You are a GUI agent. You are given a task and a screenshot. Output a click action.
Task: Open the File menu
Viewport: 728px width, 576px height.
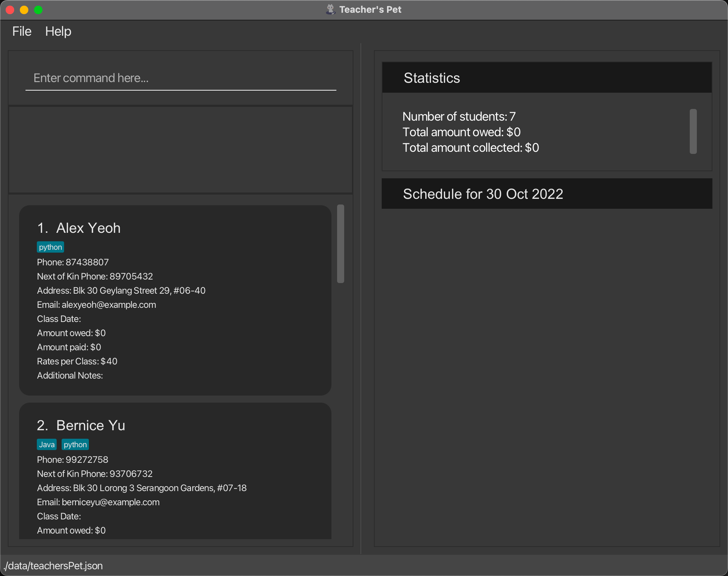pos(22,31)
